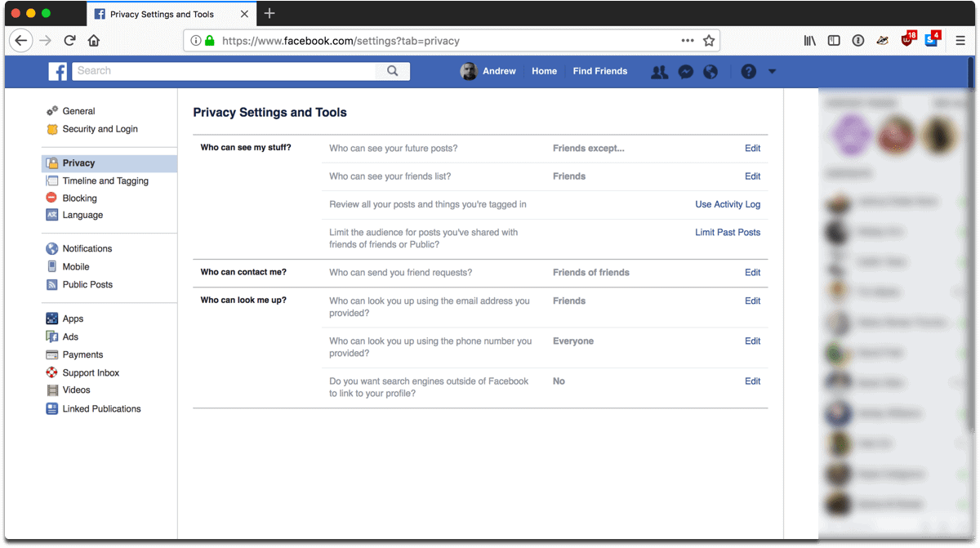Open the Messenger icon

pyautogui.click(x=686, y=72)
